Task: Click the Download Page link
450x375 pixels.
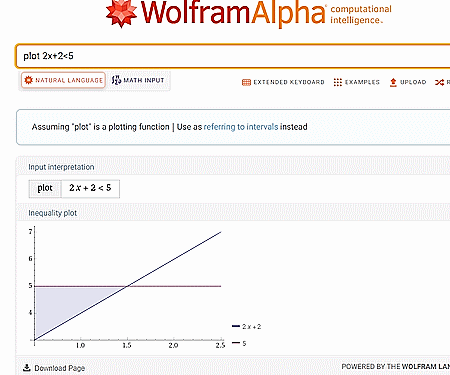Action: click(54, 368)
